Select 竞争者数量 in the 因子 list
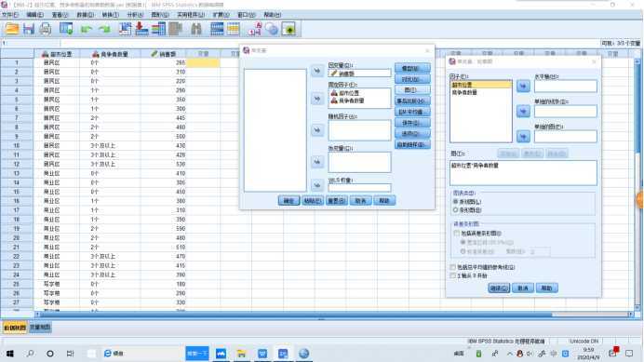The image size is (644, 362). 465,92
